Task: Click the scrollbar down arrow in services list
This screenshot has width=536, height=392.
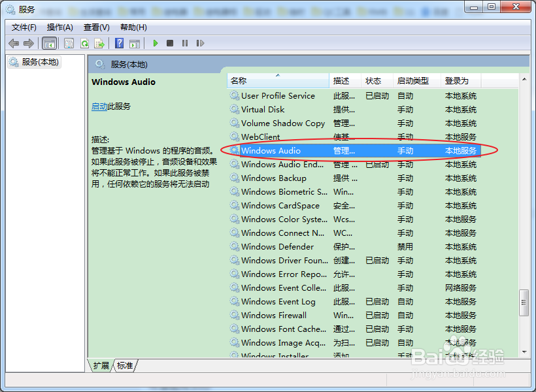Action: pos(524,351)
